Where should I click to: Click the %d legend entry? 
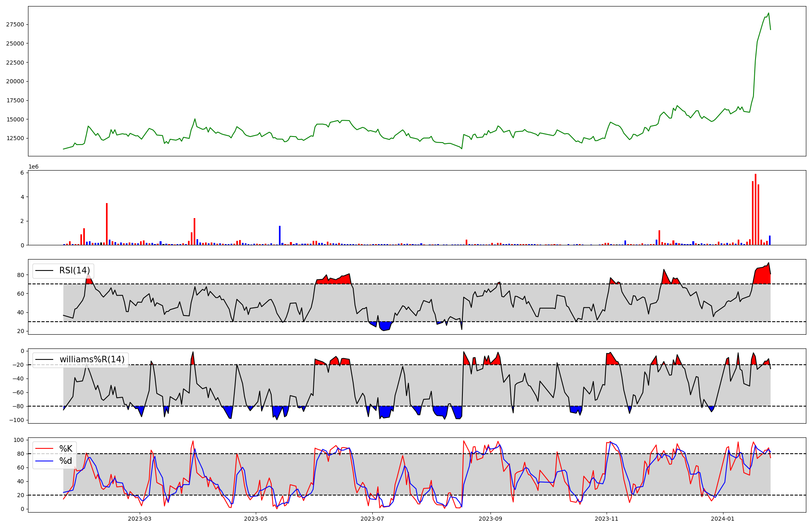[x=66, y=461]
